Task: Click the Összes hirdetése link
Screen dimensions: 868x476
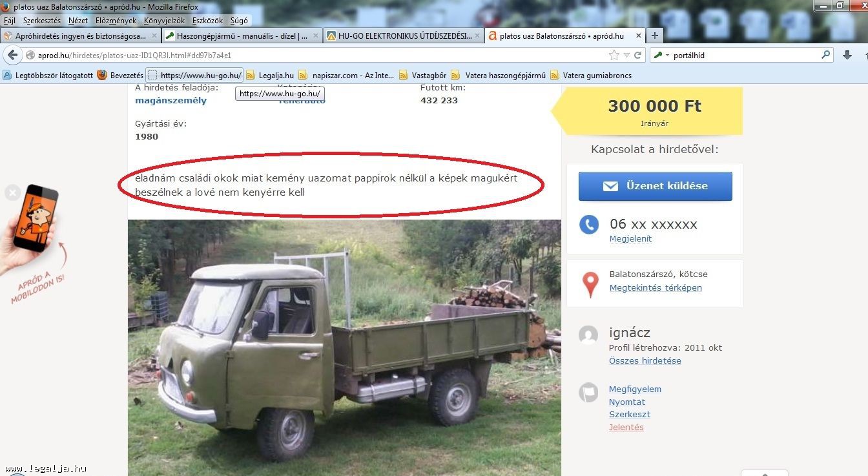Action: pos(645,361)
